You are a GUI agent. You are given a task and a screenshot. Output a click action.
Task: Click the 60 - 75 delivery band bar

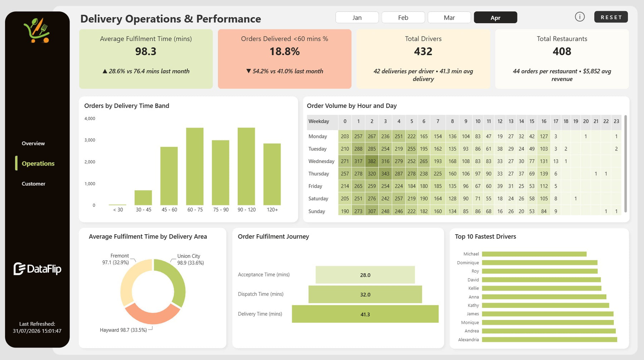point(195,166)
